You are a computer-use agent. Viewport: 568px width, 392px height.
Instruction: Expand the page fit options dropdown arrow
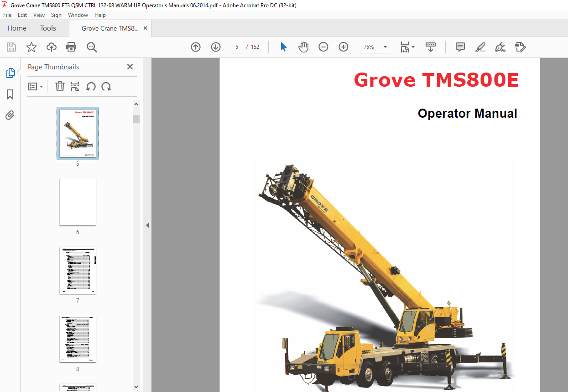413,47
